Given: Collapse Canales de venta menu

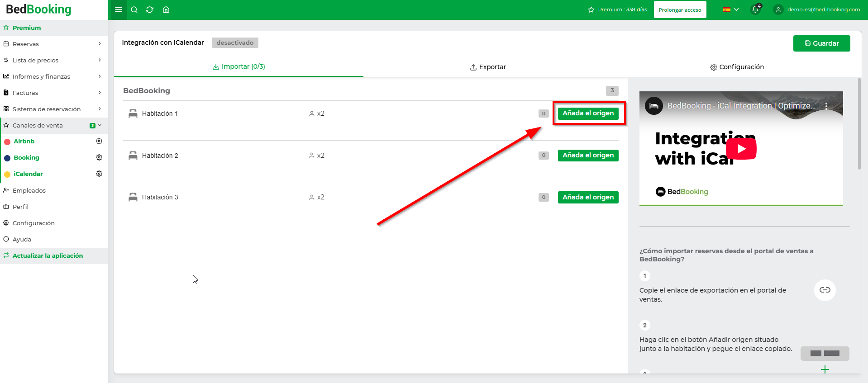Looking at the screenshot, I should (54, 125).
